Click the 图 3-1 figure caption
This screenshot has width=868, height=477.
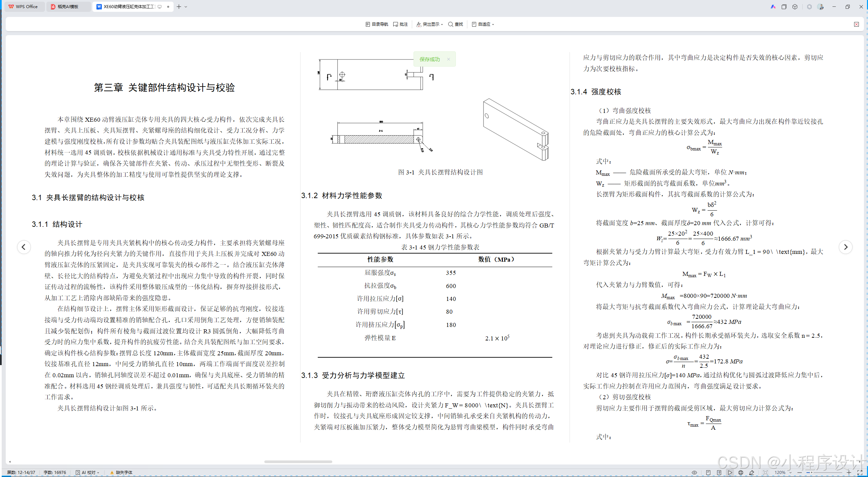pyautogui.click(x=440, y=172)
